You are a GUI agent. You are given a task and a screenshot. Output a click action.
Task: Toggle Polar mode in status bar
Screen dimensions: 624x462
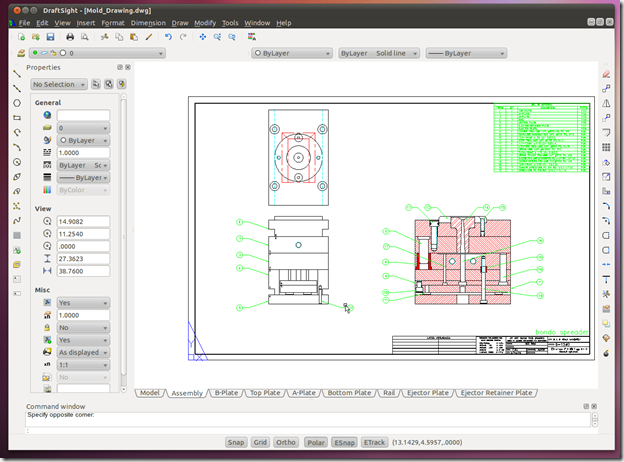(x=316, y=442)
